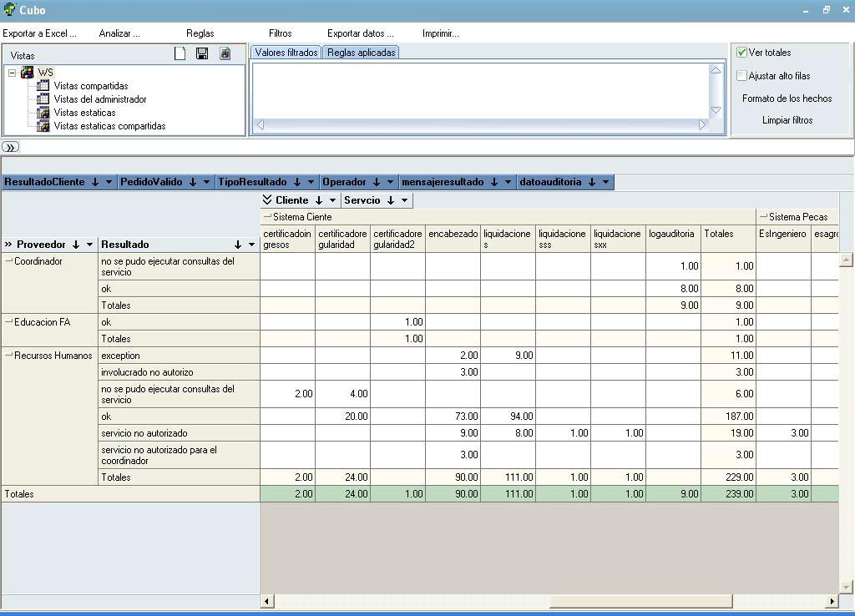Click the WS cube icon in tree
This screenshot has height=616, width=855.
click(27, 73)
